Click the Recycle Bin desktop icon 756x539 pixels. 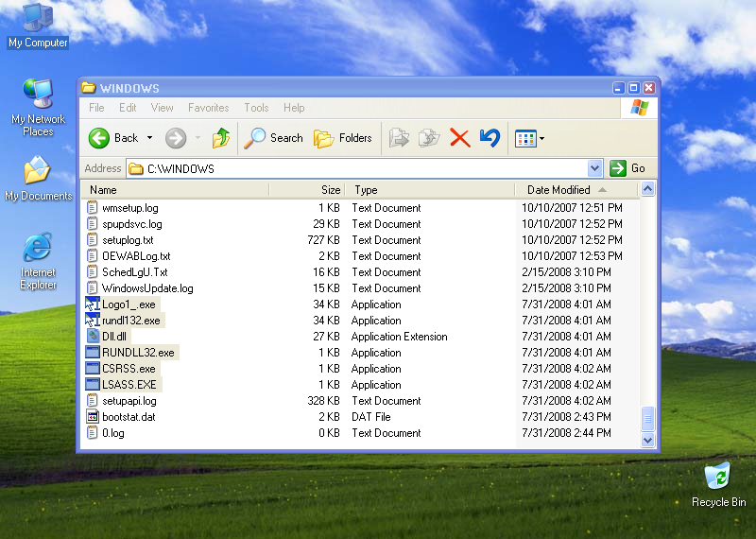click(718, 477)
